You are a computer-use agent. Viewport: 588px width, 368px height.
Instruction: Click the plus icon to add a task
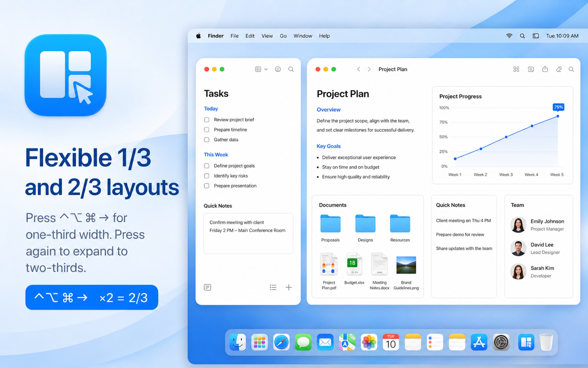(x=289, y=287)
